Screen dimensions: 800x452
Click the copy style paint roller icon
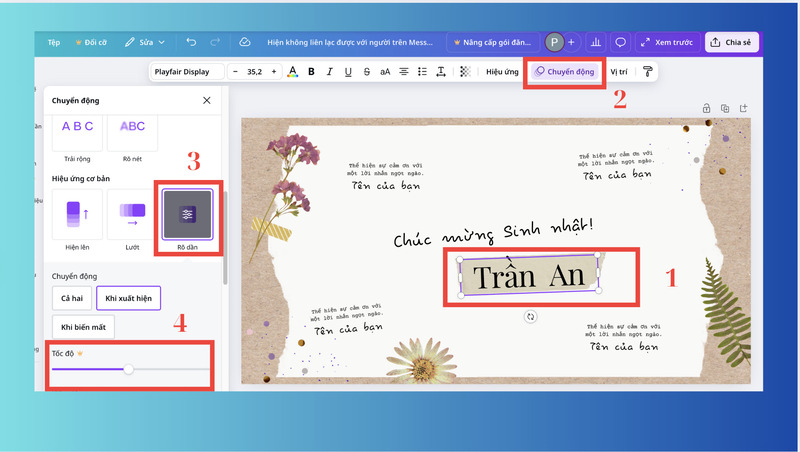(x=647, y=72)
